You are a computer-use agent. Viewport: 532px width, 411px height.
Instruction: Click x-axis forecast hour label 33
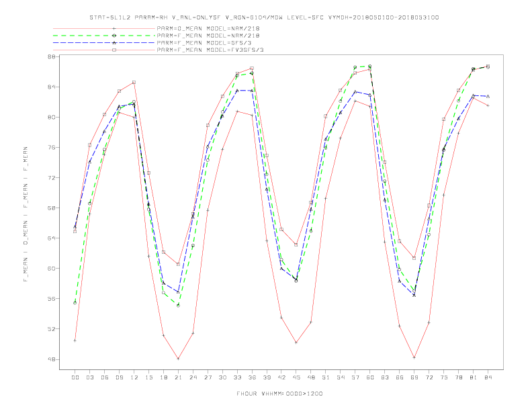pyautogui.click(x=237, y=377)
